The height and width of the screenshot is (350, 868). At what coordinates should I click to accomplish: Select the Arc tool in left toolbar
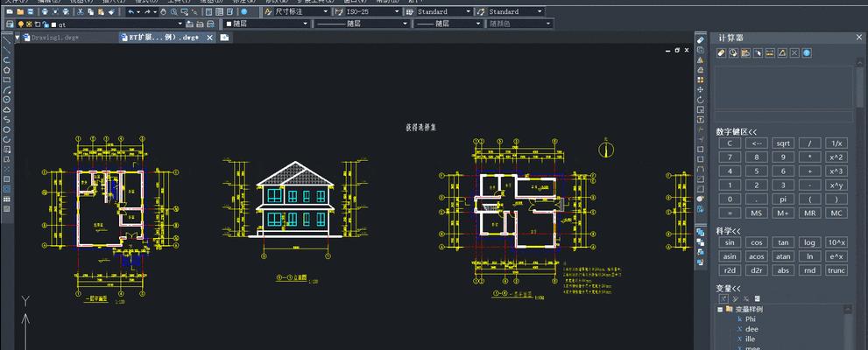[x=7, y=89]
